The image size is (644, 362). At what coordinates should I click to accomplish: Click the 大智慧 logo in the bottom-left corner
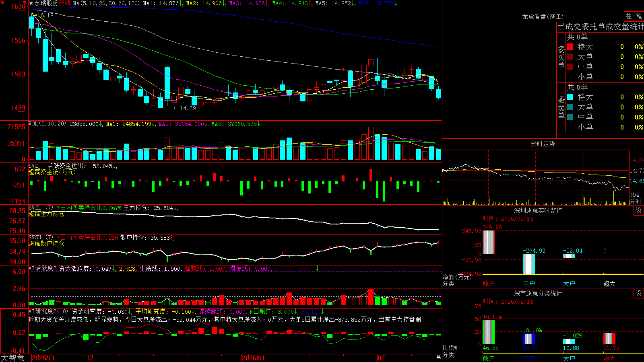coord(12,358)
